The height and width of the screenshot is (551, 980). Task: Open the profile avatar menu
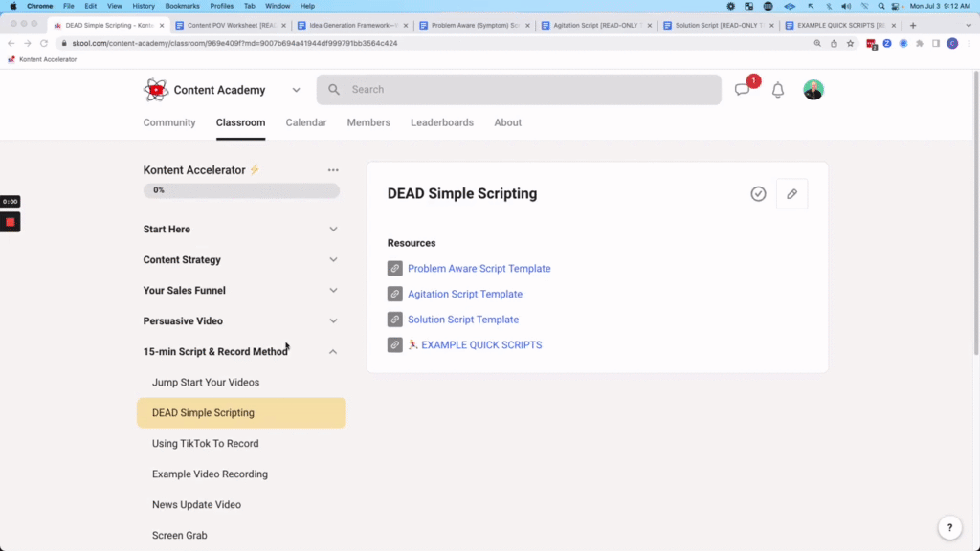[813, 90]
